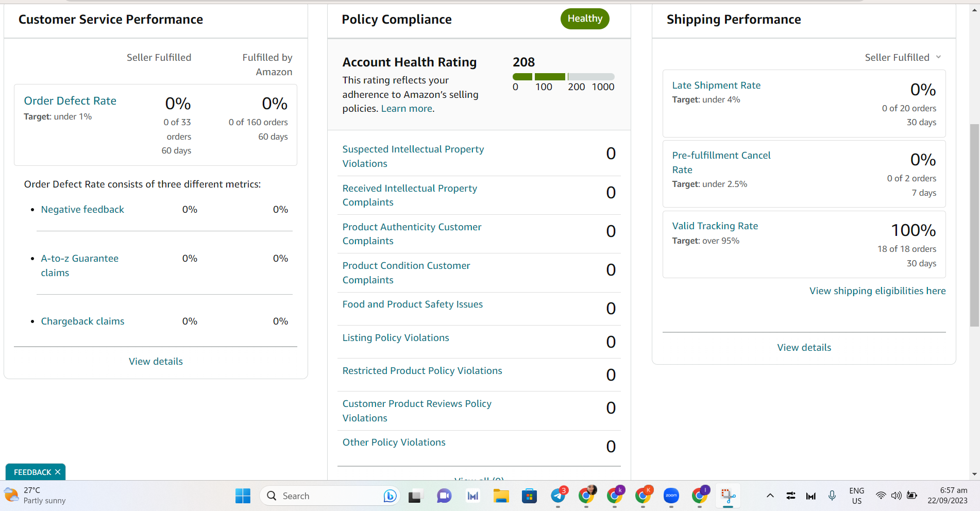
Task: Click the Bing chat icon in search
Action: tap(390, 496)
